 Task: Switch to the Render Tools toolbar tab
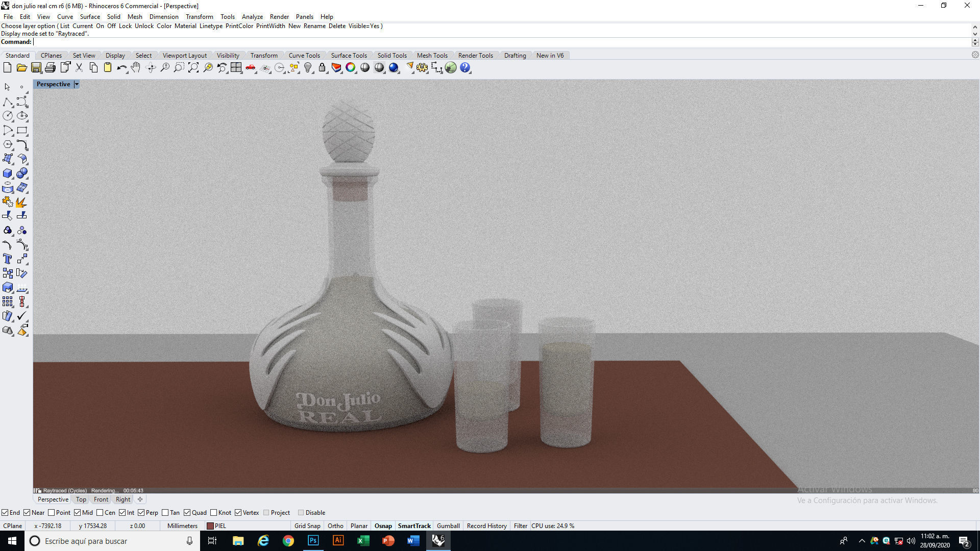tap(475, 56)
